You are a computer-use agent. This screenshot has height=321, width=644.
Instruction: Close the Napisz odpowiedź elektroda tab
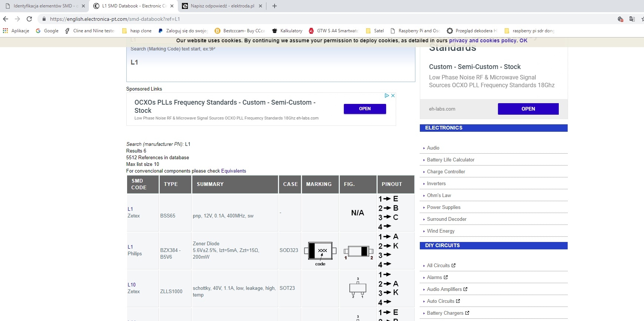pyautogui.click(x=260, y=6)
